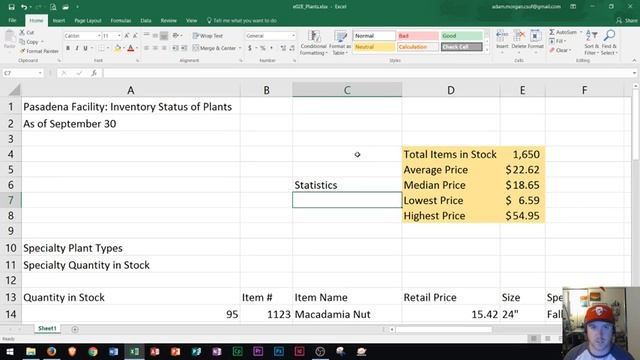
Task: Click the Decrease Indent icon
Action: pyautogui.click(x=175, y=48)
